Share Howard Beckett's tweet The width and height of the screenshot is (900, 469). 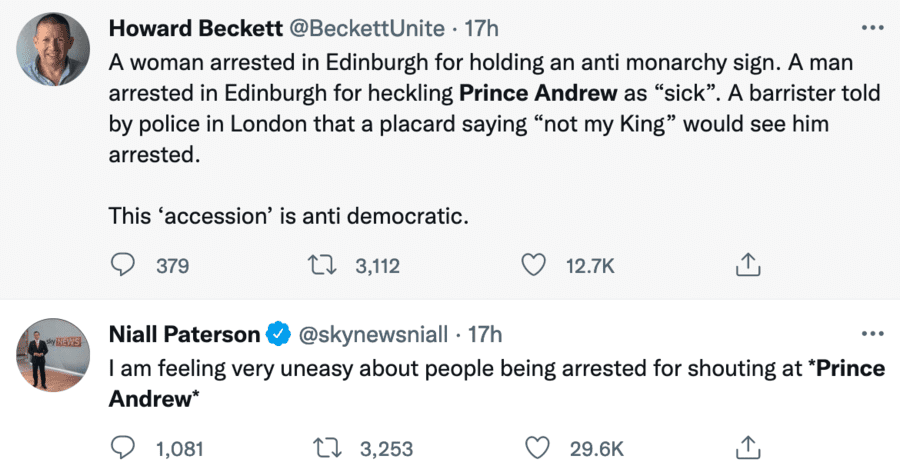(x=747, y=265)
